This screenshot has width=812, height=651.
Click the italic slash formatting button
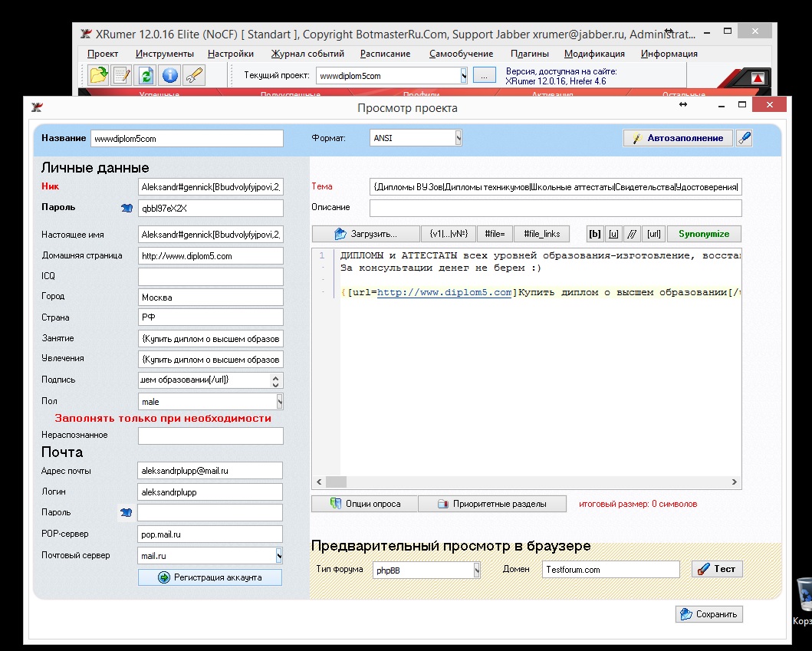(632, 234)
